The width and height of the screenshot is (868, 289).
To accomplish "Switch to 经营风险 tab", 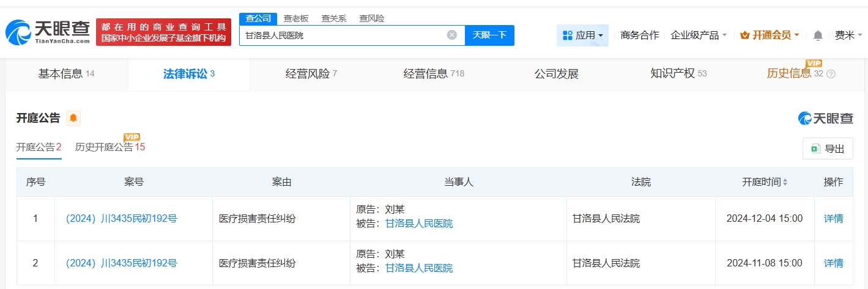I will pos(311,74).
